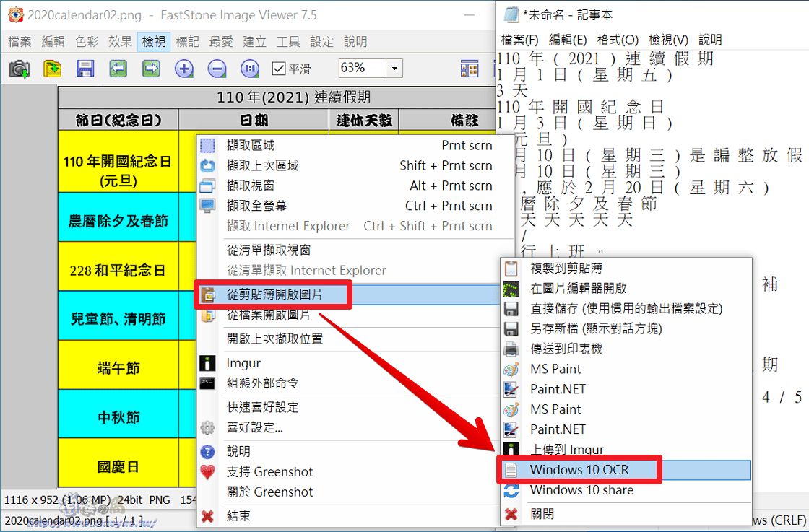809x532 pixels.
Task: Click the 農曆除夕及春節 table cell
Action: [x=118, y=217]
